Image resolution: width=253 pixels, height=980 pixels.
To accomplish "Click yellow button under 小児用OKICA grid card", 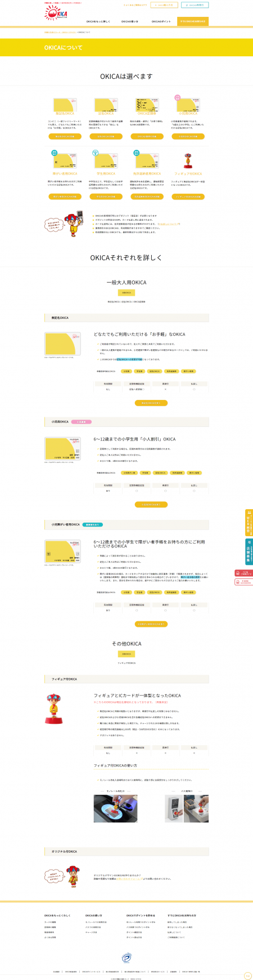I will (x=188, y=136).
